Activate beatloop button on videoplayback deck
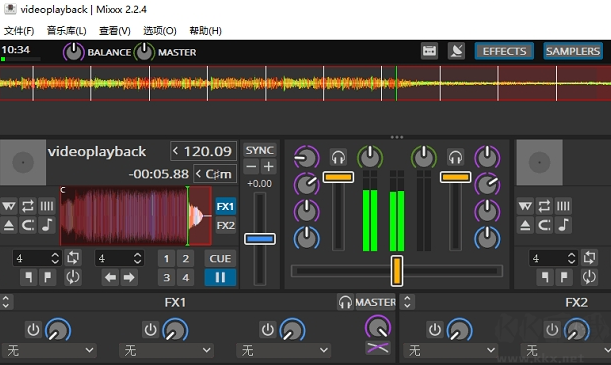This screenshot has width=611, height=365. (73, 258)
